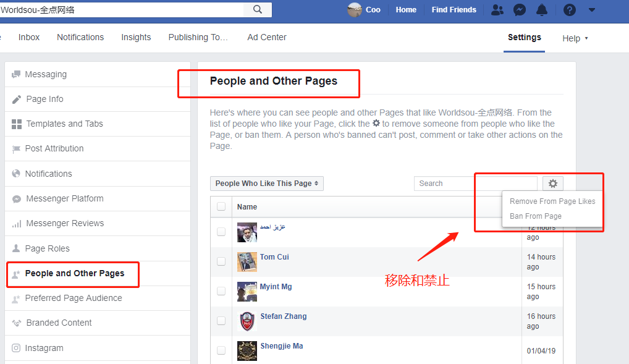This screenshot has height=364, width=629.
Task: Click the Worldsou top search box
Action: point(122,10)
